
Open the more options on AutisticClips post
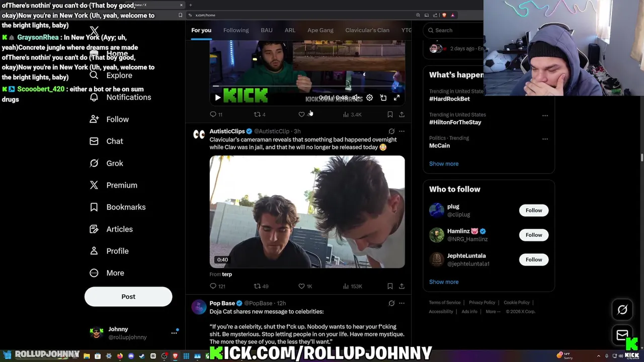click(401, 131)
